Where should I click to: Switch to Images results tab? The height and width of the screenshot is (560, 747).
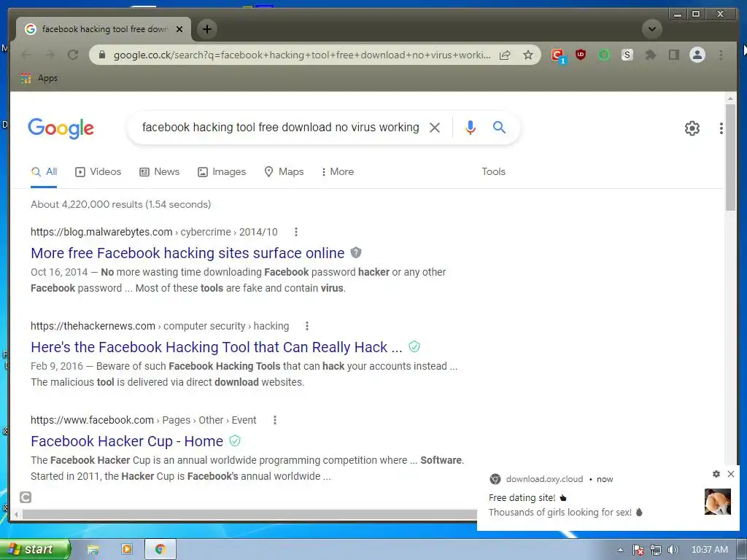tap(222, 172)
